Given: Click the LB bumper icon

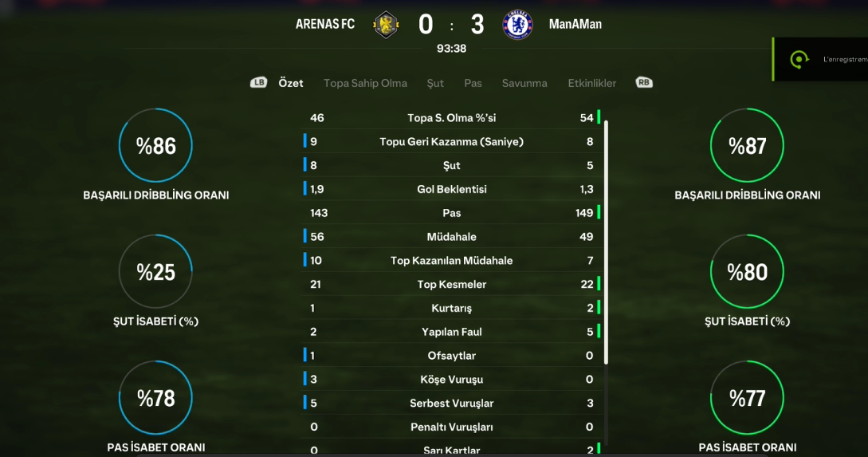Looking at the screenshot, I should [x=258, y=82].
